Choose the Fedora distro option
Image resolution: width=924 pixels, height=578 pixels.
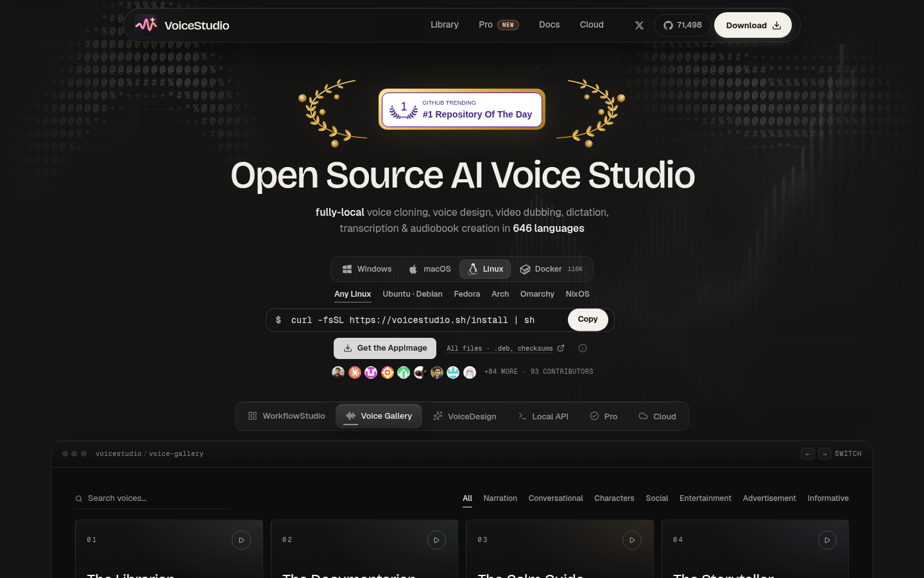(466, 294)
